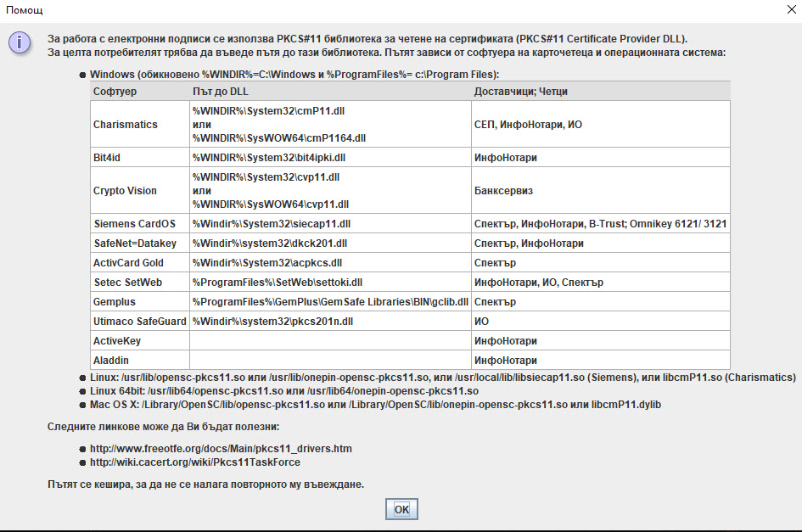
Task: Select the Charismatics table cell
Action: click(x=140, y=125)
